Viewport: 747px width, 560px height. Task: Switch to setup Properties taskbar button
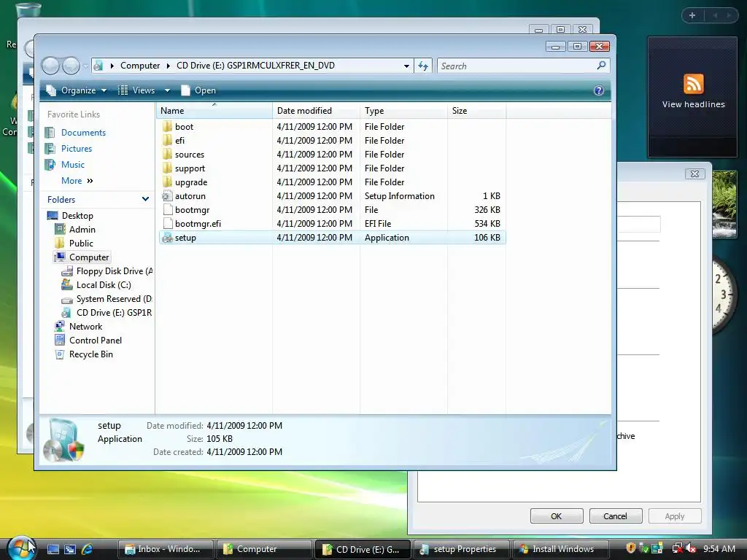[x=461, y=549]
